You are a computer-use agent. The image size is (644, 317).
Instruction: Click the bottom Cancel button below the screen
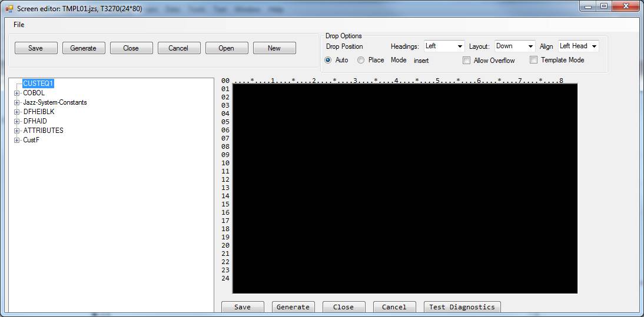(394, 307)
